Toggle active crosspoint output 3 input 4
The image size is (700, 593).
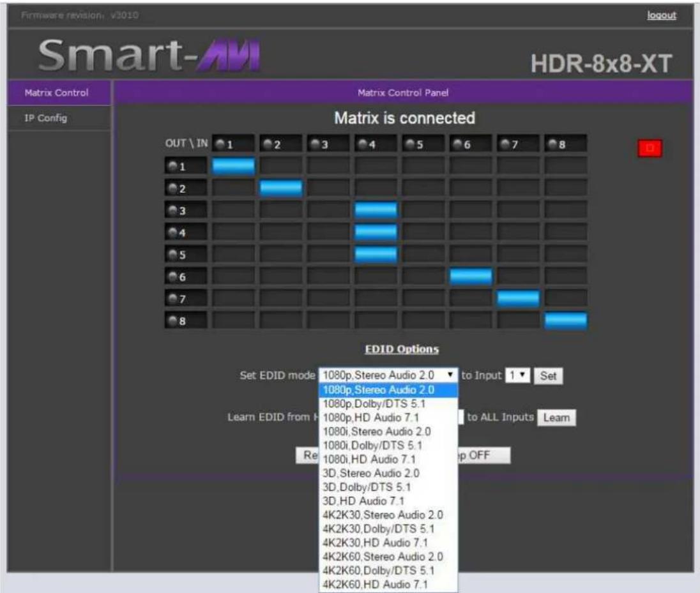376,210
